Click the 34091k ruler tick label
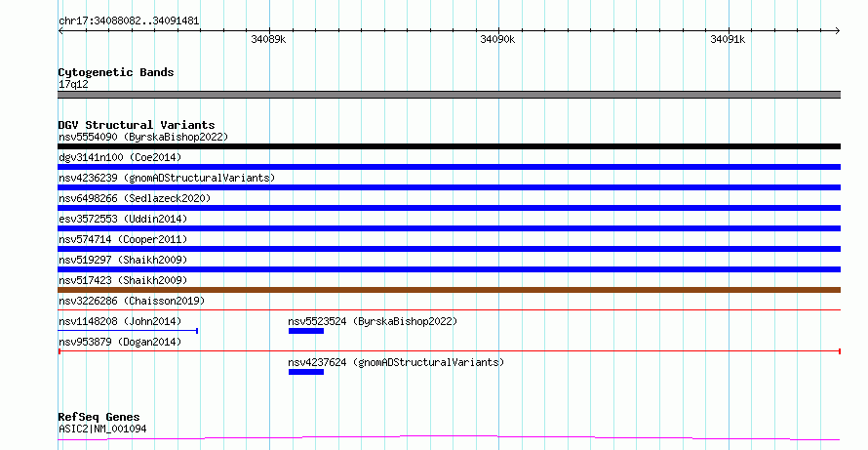Viewport: 868px width, 450px height. 728,39
